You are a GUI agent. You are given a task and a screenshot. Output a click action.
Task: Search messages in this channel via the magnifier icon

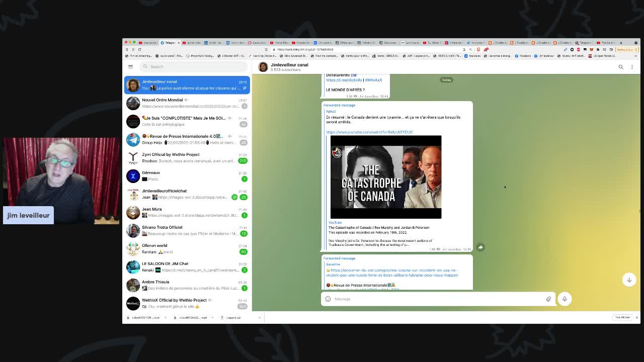click(x=621, y=67)
